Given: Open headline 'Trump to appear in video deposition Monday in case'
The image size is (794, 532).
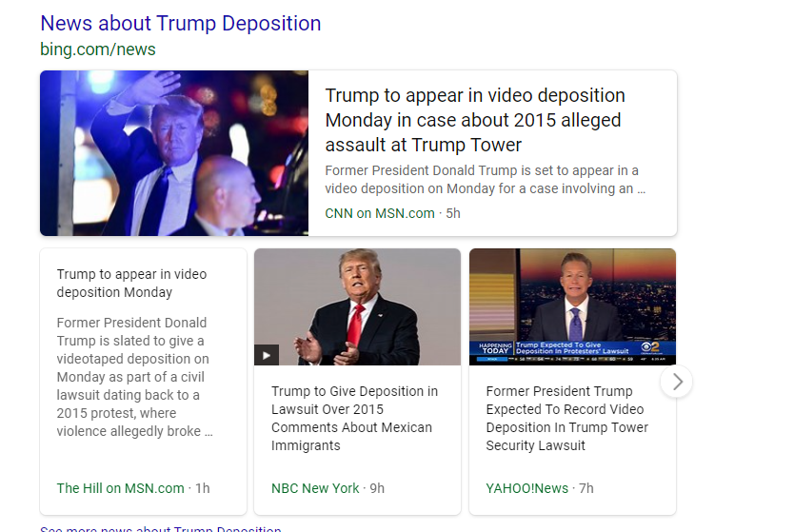Looking at the screenshot, I should pos(475,120).
